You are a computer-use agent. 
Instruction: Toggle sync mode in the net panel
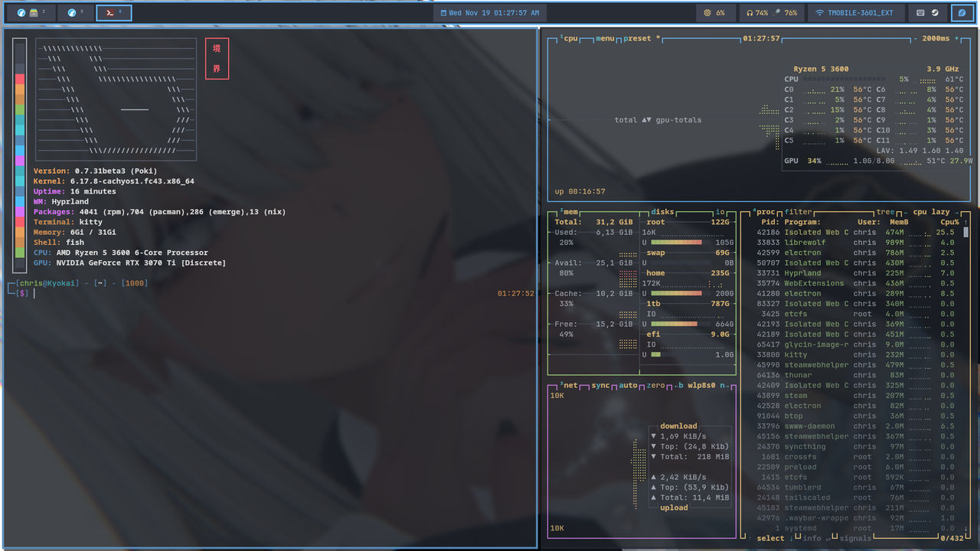pos(601,386)
